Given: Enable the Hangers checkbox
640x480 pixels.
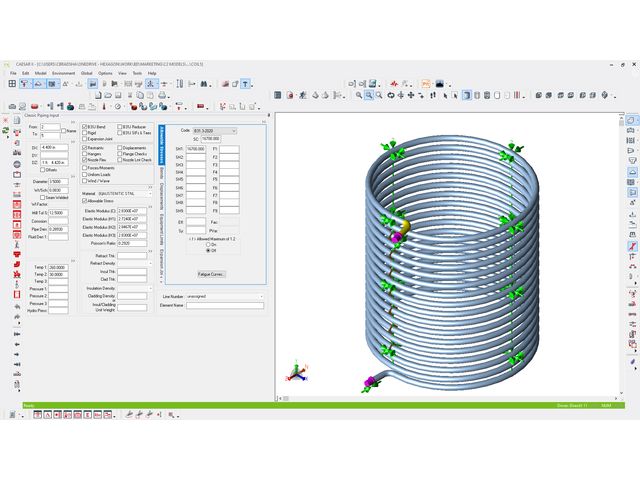Looking at the screenshot, I should [x=83, y=153].
